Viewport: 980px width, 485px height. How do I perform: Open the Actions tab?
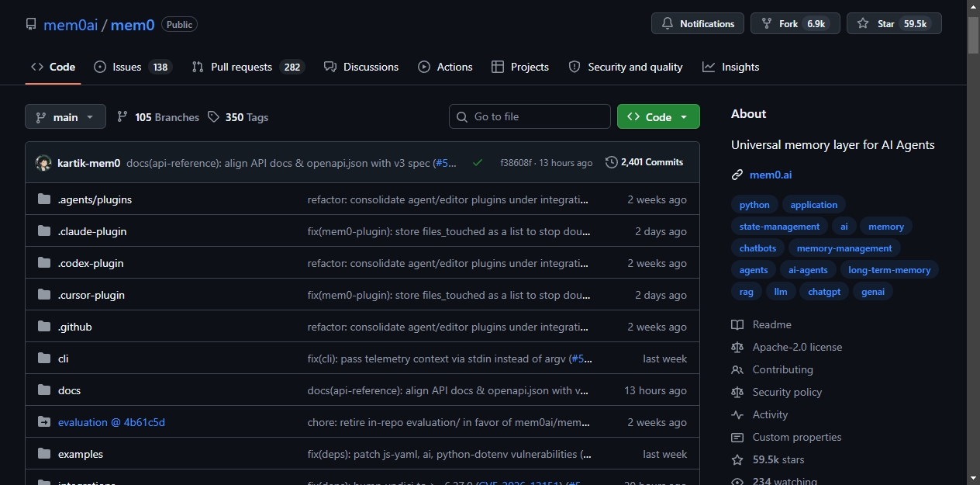tap(445, 67)
